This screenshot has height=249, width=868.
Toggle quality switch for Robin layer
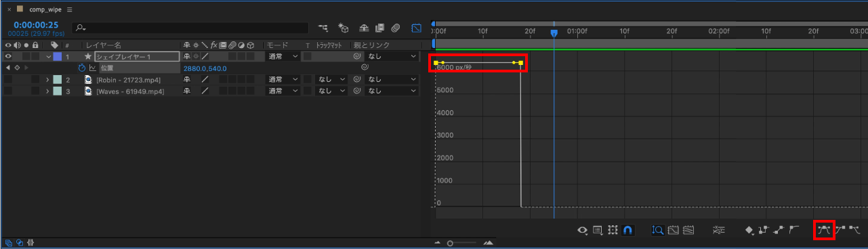(x=205, y=80)
